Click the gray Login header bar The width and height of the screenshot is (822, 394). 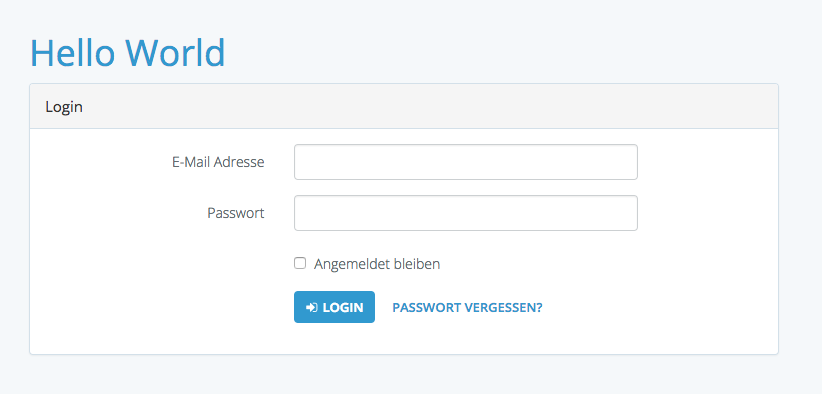(x=404, y=106)
